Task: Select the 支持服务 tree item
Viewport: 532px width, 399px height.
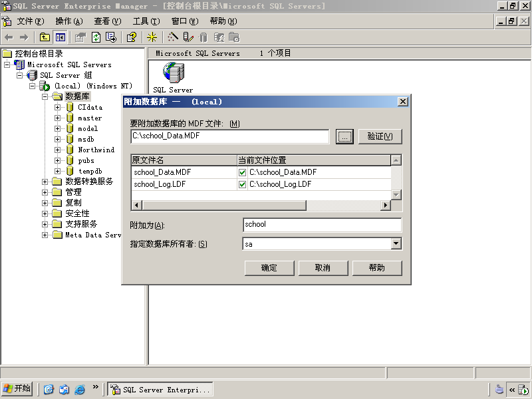Action: [x=81, y=224]
